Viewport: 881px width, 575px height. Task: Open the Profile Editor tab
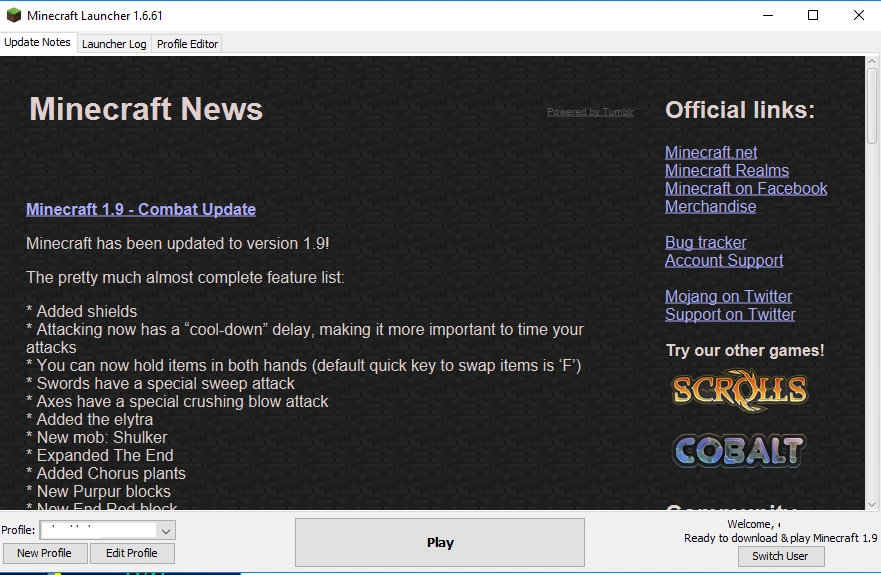(187, 44)
